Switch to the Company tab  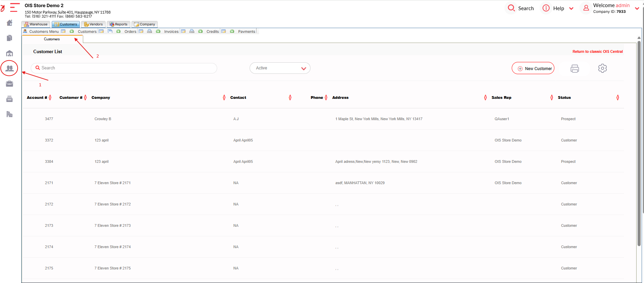(144, 24)
